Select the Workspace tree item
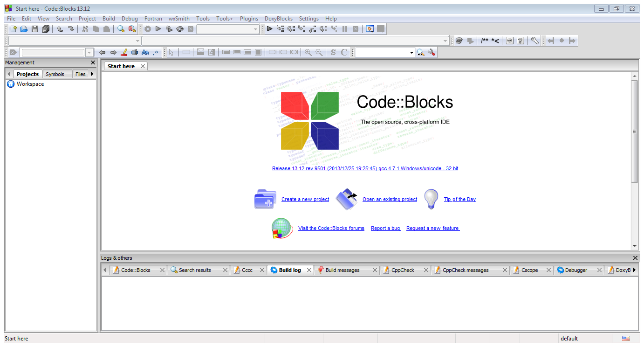This screenshot has width=644, height=347. coord(30,84)
